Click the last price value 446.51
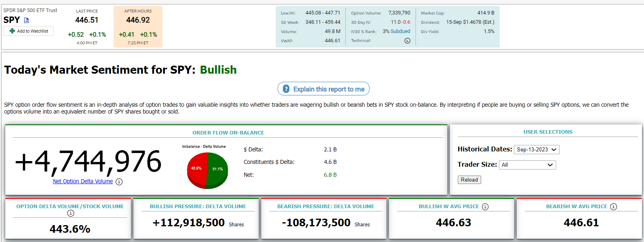 tap(87, 20)
